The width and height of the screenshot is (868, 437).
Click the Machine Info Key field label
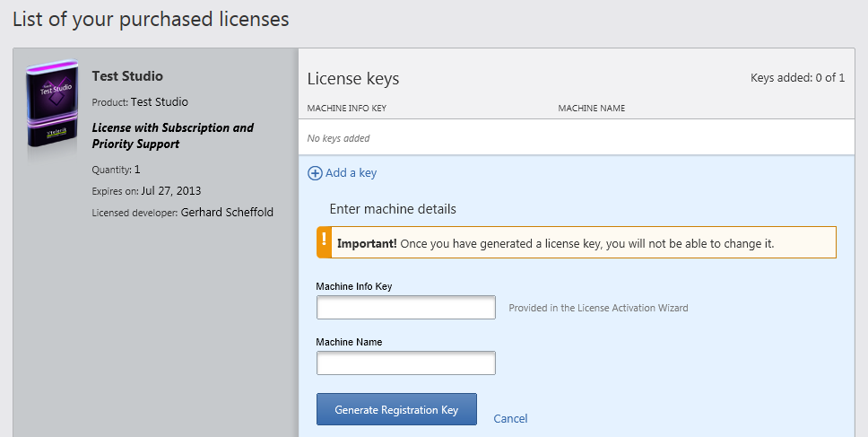pyautogui.click(x=354, y=287)
